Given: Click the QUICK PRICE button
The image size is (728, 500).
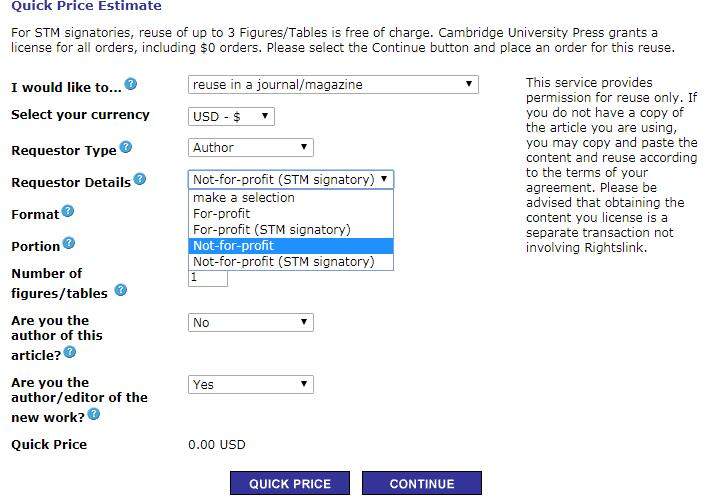Looking at the screenshot, I should pos(290,484).
